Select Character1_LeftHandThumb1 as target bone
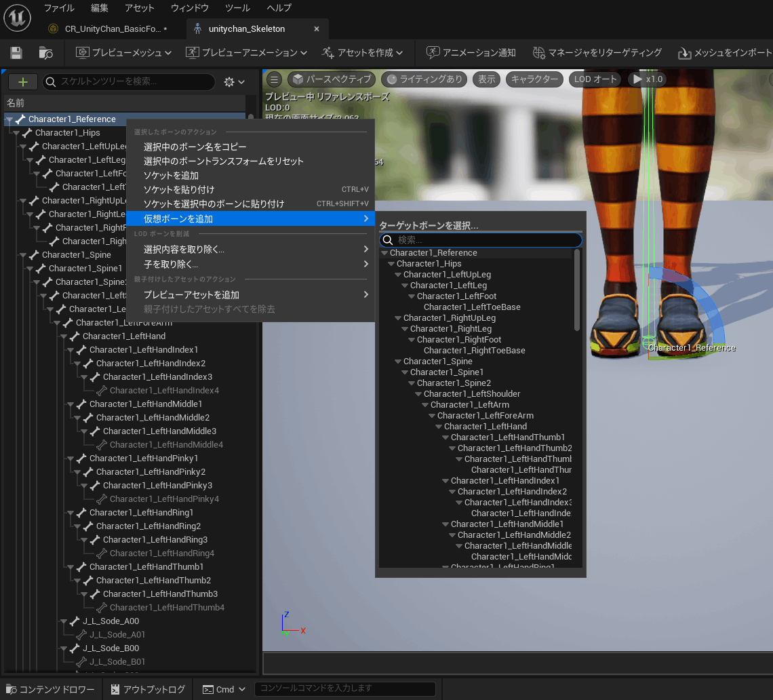 (x=508, y=437)
